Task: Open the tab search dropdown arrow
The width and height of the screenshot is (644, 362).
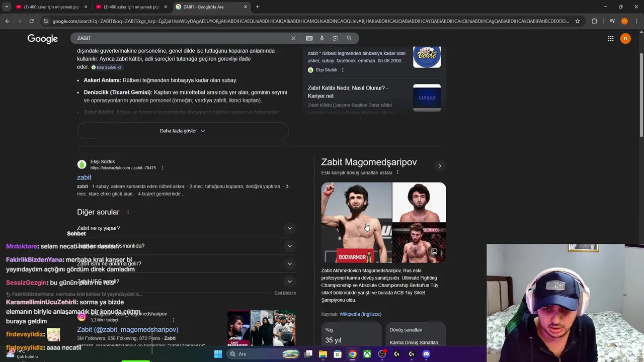Action: click(x=7, y=7)
